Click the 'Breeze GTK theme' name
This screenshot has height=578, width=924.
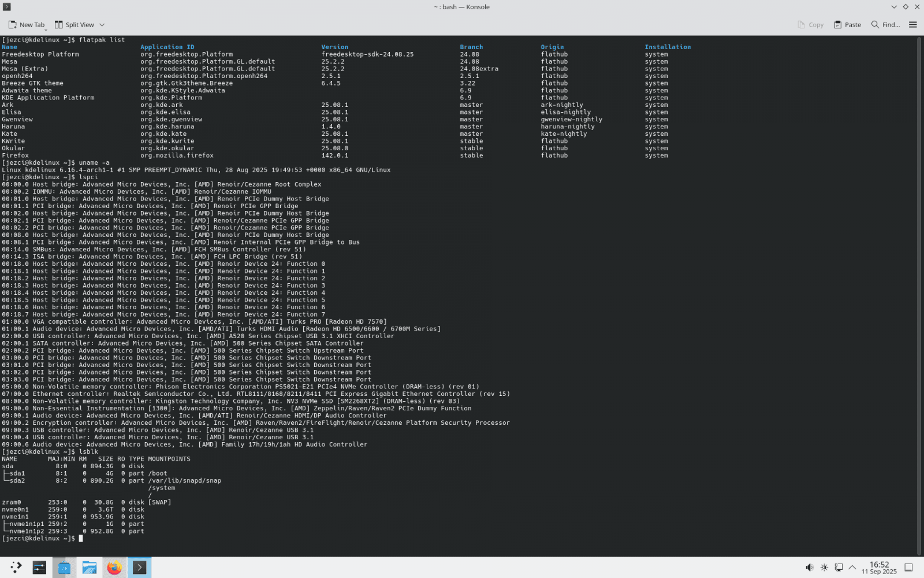pyautogui.click(x=32, y=83)
